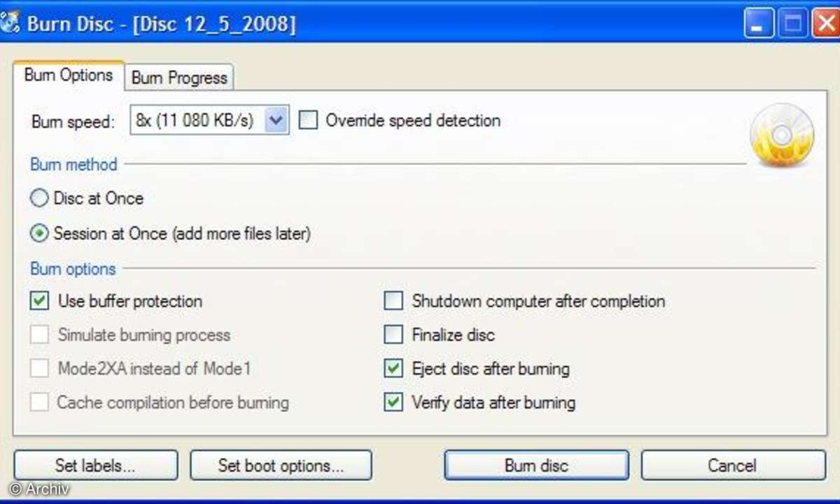Close the Burn Disc dialog window
840x504 pixels.
click(826, 25)
